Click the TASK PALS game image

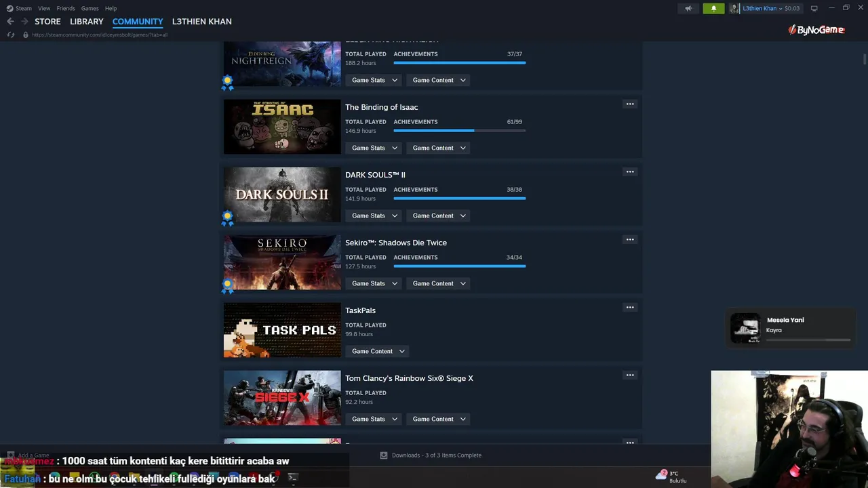[x=282, y=330]
